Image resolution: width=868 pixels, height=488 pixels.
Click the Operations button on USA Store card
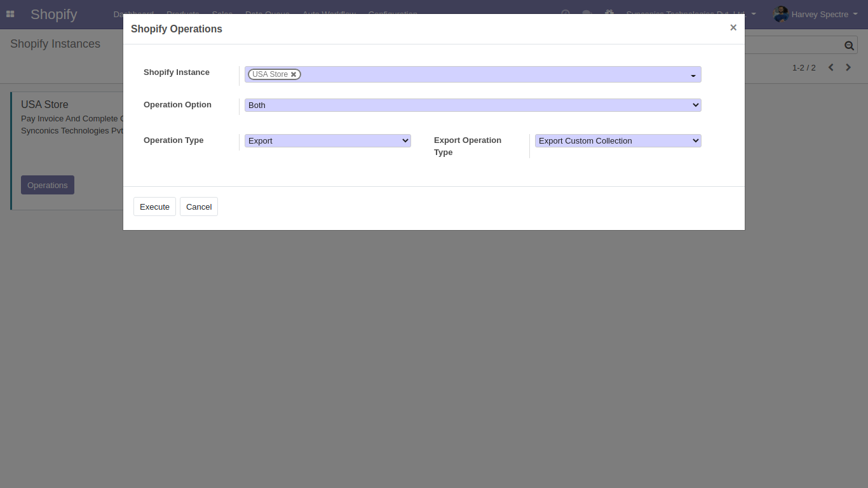point(48,185)
